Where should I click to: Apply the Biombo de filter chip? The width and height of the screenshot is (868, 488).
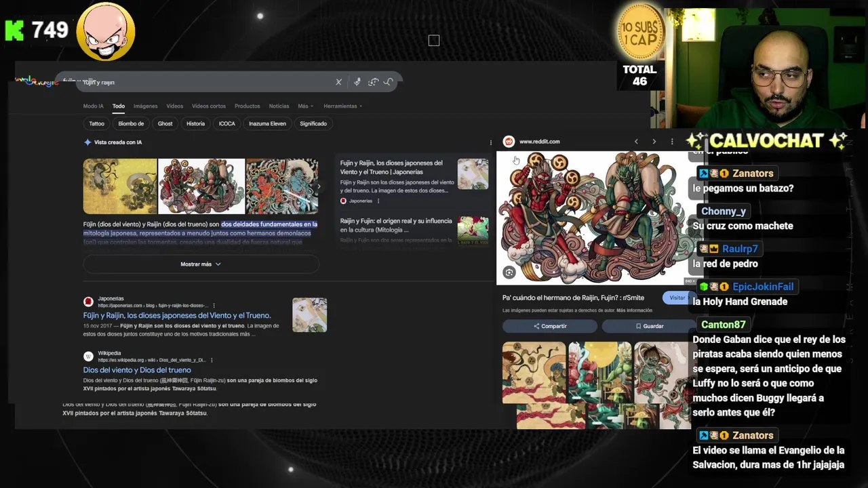131,124
